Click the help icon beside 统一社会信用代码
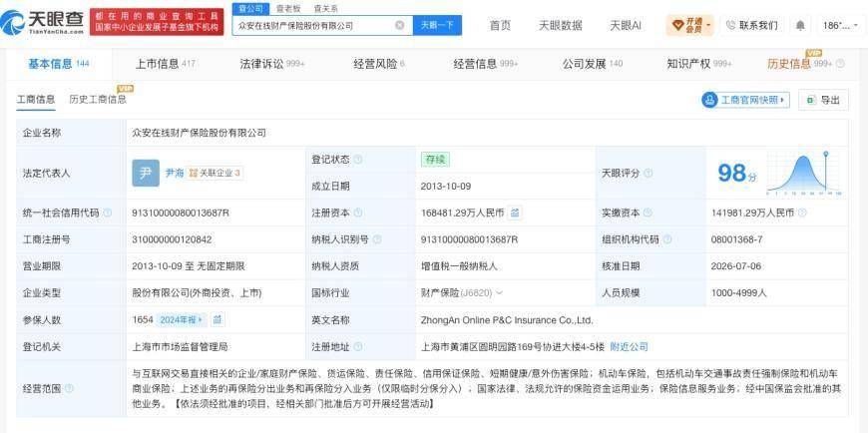Screen dimensions: 868x433 (x=108, y=213)
